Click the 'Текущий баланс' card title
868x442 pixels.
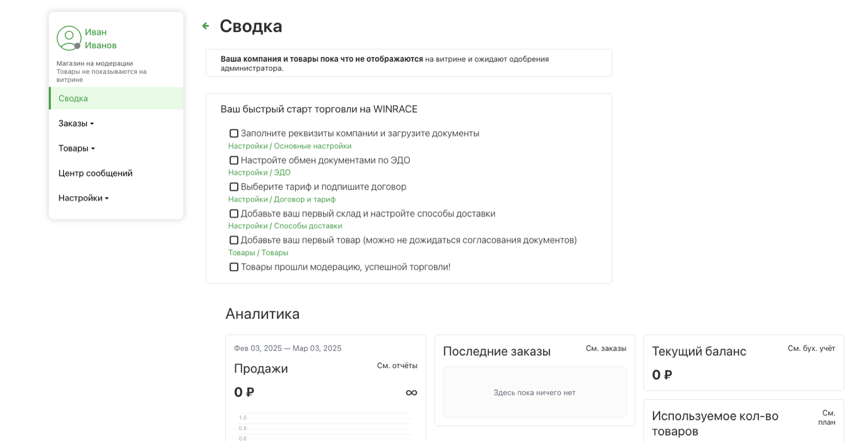699,351
